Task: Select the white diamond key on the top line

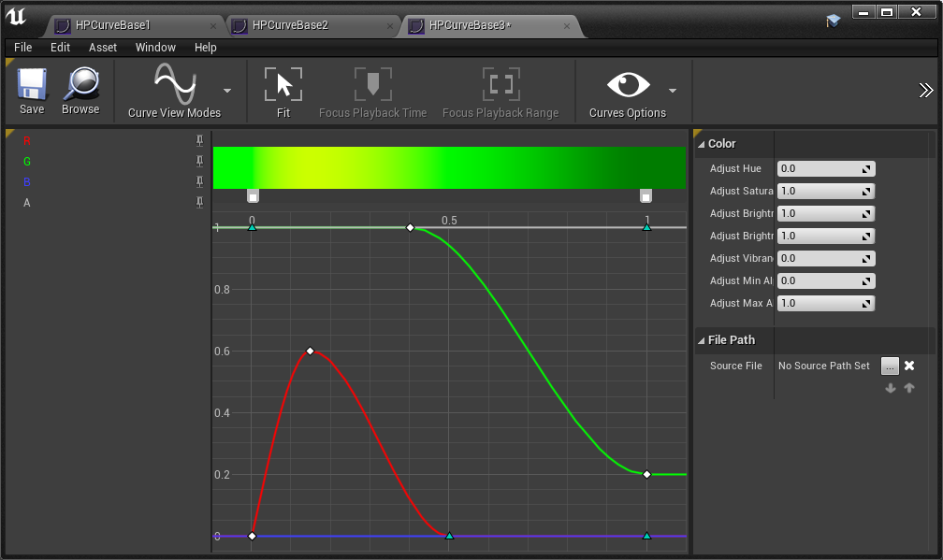Action: [x=410, y=228]
